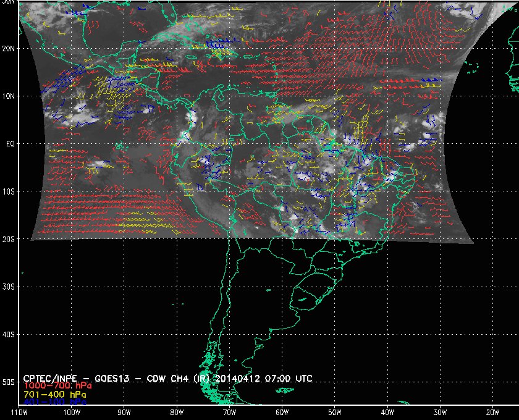Select the 100W longitude label

coord(72,413)
